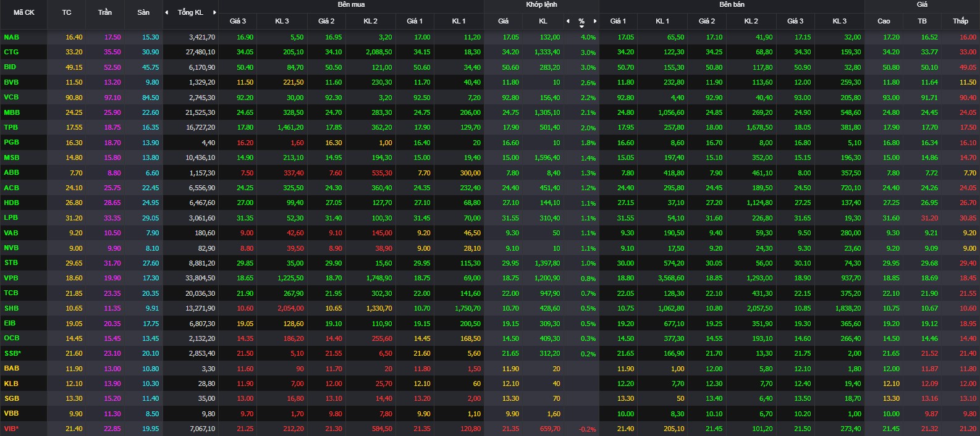Screen dimensions: 980x436
Task: Open the VIB* stock symbol
Action: tap(11, 429)
